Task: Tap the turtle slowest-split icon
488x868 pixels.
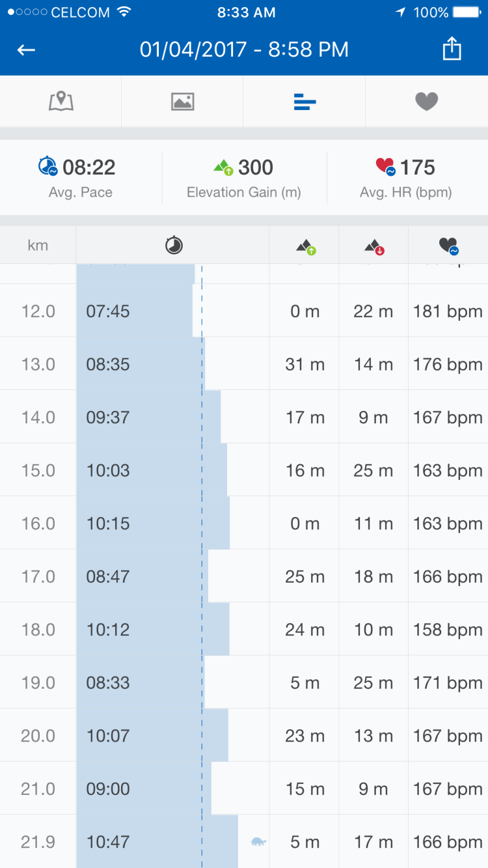Action: [x=258, y=841]
